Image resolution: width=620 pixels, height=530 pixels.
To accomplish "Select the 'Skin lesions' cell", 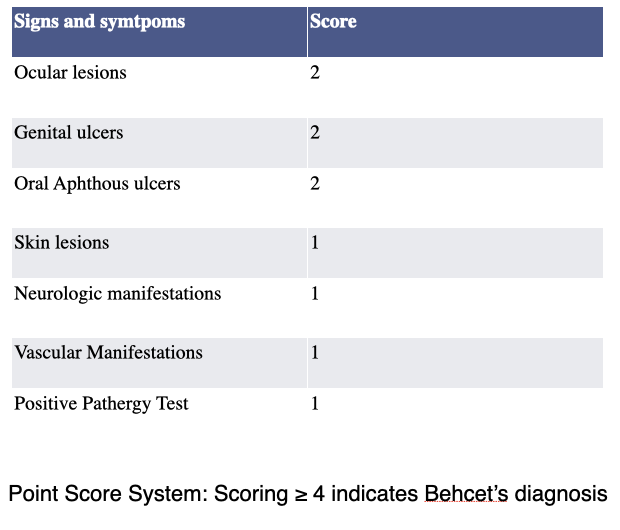I will [x=62, y=243].
